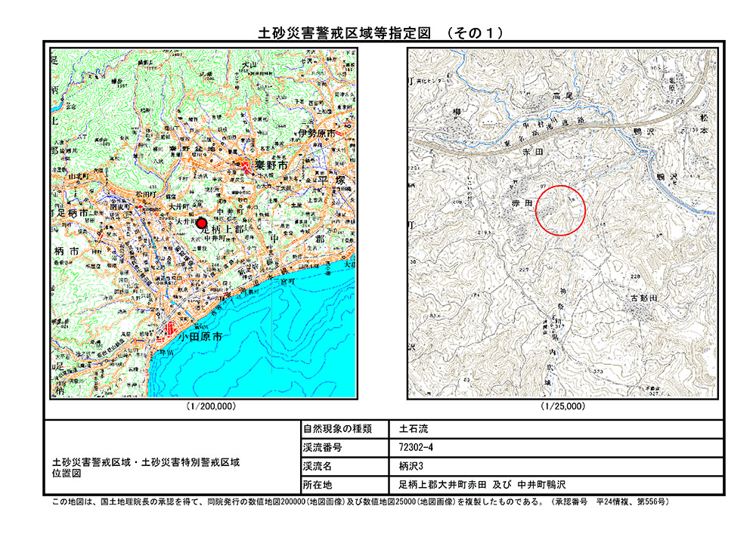Screen dimensions: 756x534
Task: Click the 土石流 value cell
Action: pyautogui.click(x=412, y=429)
